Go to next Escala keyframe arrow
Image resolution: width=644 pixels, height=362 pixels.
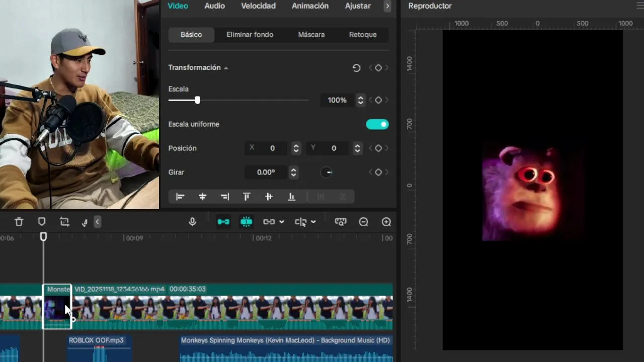pyautogui.click(x=387, y=100)
